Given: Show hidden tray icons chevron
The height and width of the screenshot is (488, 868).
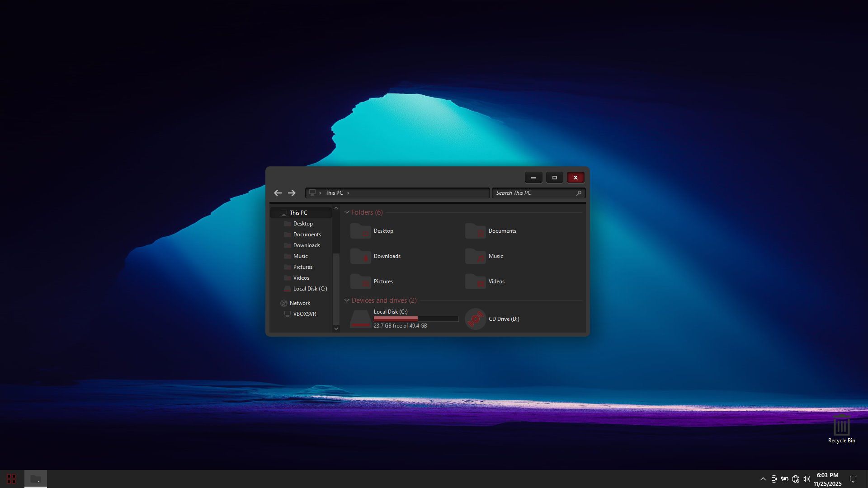Looking at the screenshot, I should (x=763, y=479).
